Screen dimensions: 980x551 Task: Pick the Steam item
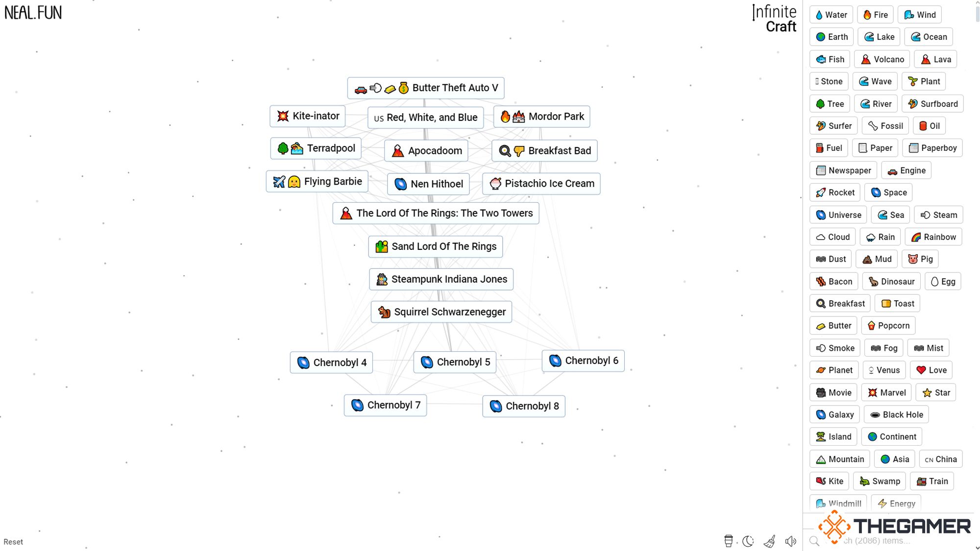(938, 215)
